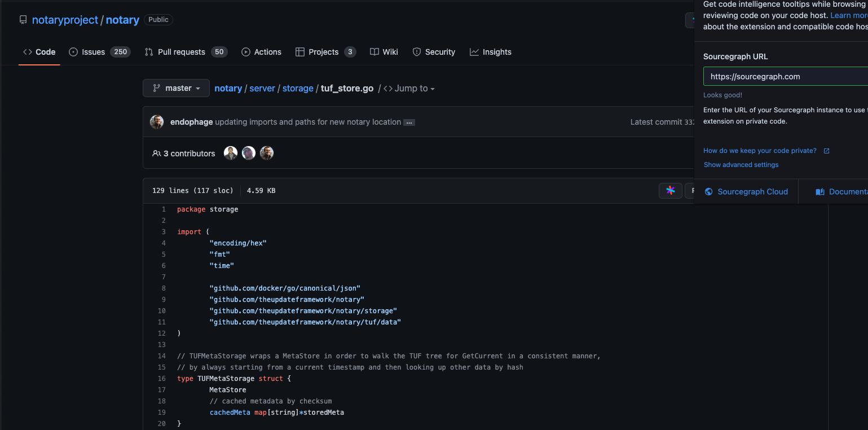Click cachedMeta field on line 19
The width and height of the screenshot is (868, 430).
(x=230, y=413)
